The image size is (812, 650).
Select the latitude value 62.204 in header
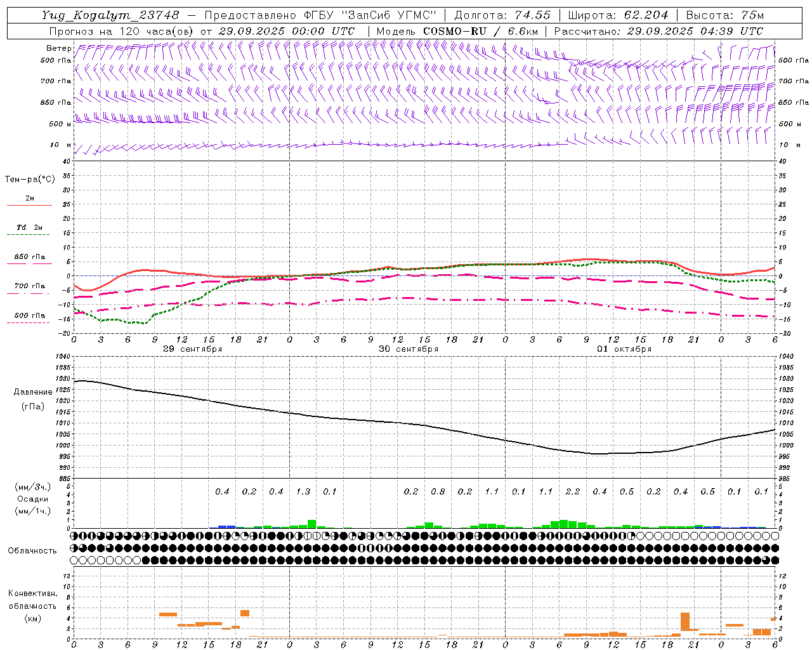pos(646,15)
